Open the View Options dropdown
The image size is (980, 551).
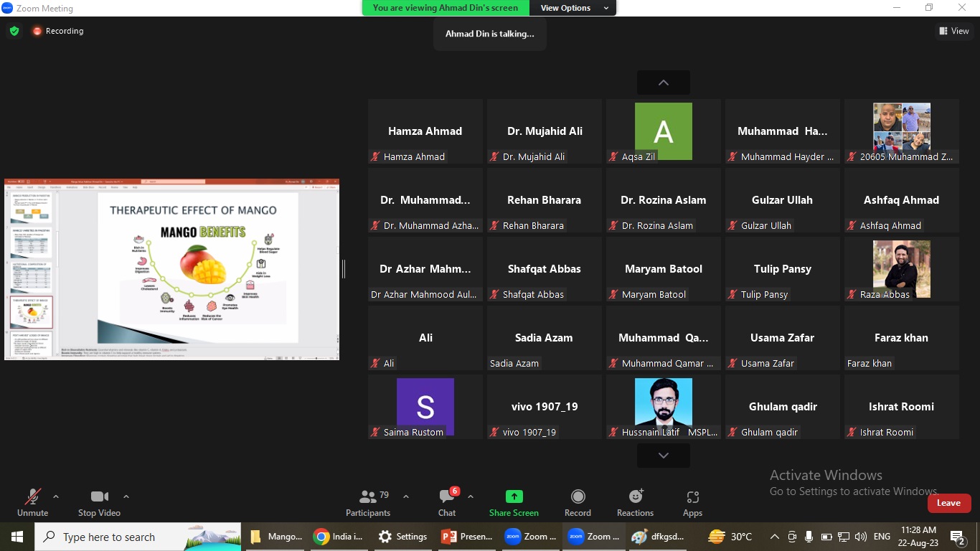tap(574, 8)
